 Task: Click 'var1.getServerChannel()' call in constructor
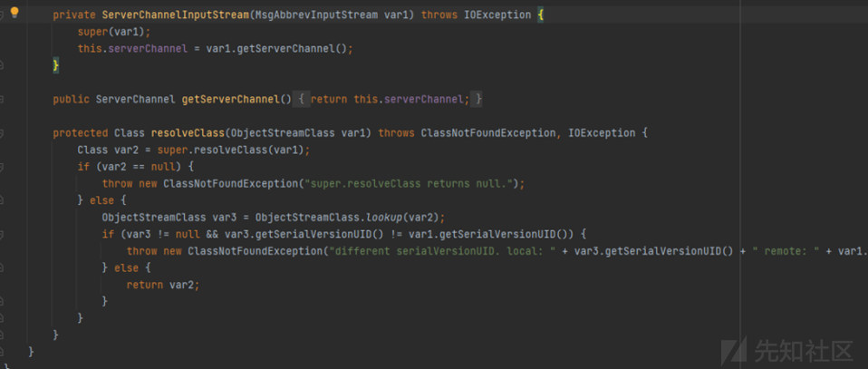[276, 49]
